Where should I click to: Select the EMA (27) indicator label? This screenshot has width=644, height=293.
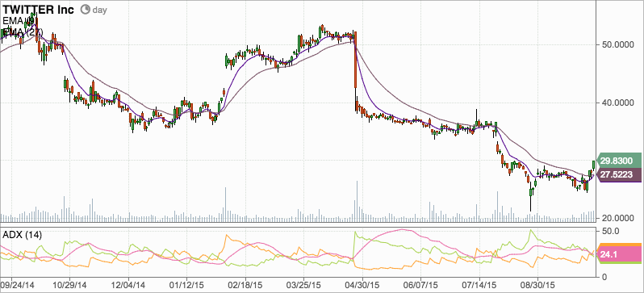coord(23,31)
